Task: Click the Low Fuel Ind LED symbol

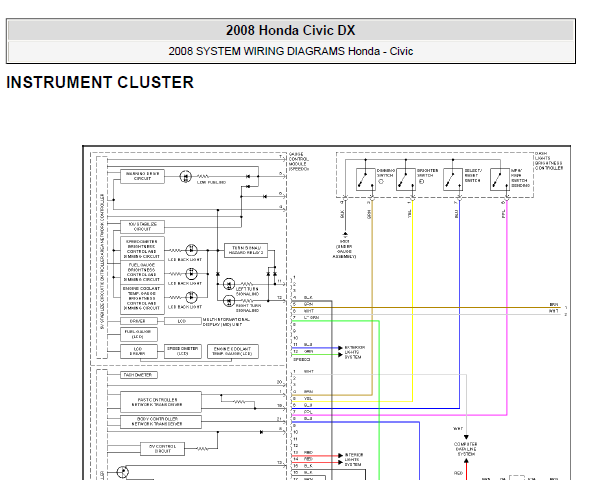Action: (x=186, y=177)
